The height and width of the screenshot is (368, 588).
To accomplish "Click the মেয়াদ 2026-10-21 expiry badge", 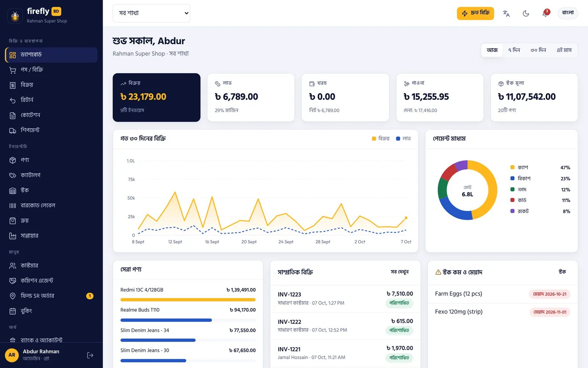I will point(549,294).
